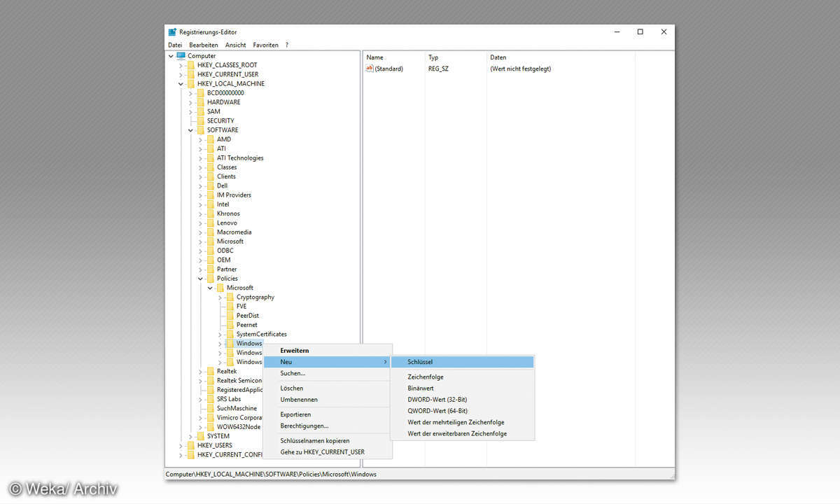Select Umbenennen in the context menu
The width and height of the screenshot is (840, 504).
328,400
